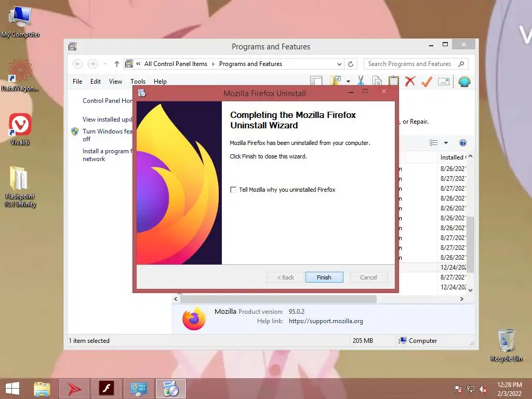Click the scroll left arrow of programs list

click(x=176, y=299)
